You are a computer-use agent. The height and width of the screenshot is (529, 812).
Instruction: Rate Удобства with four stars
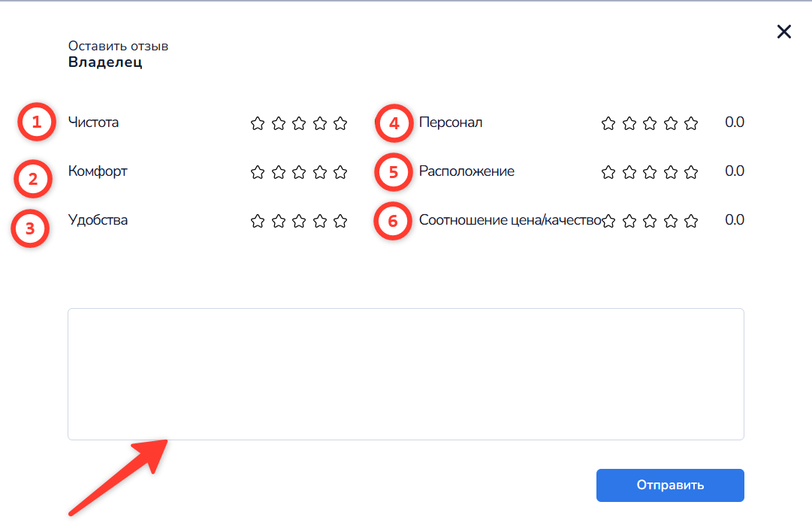(320, 221)
